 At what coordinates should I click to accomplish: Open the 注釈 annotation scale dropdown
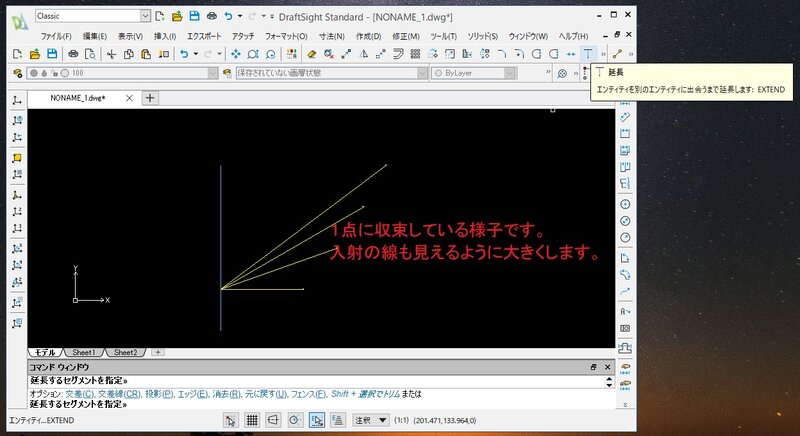click(x=371, y=420)
